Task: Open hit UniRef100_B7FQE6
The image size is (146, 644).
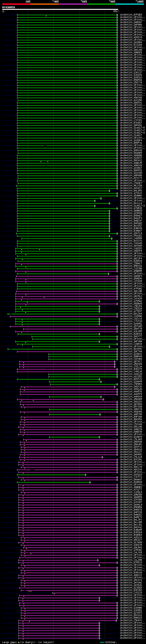Action: (131, 15)
